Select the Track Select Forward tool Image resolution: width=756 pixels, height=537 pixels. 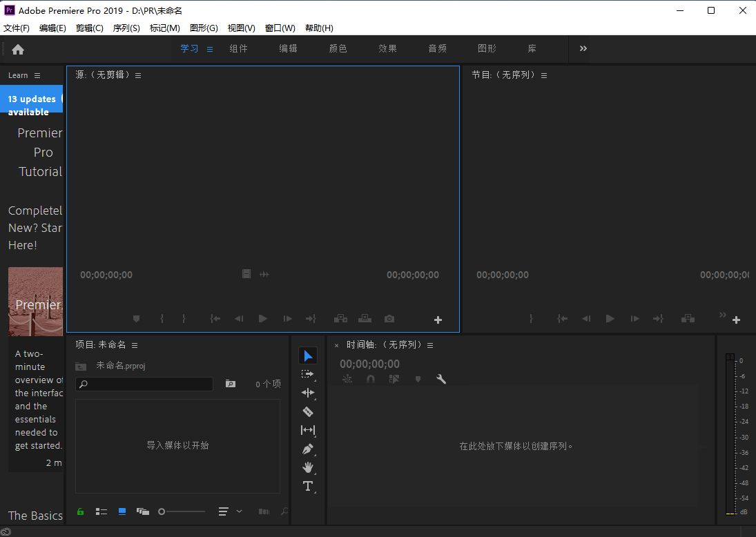[308, 374]
